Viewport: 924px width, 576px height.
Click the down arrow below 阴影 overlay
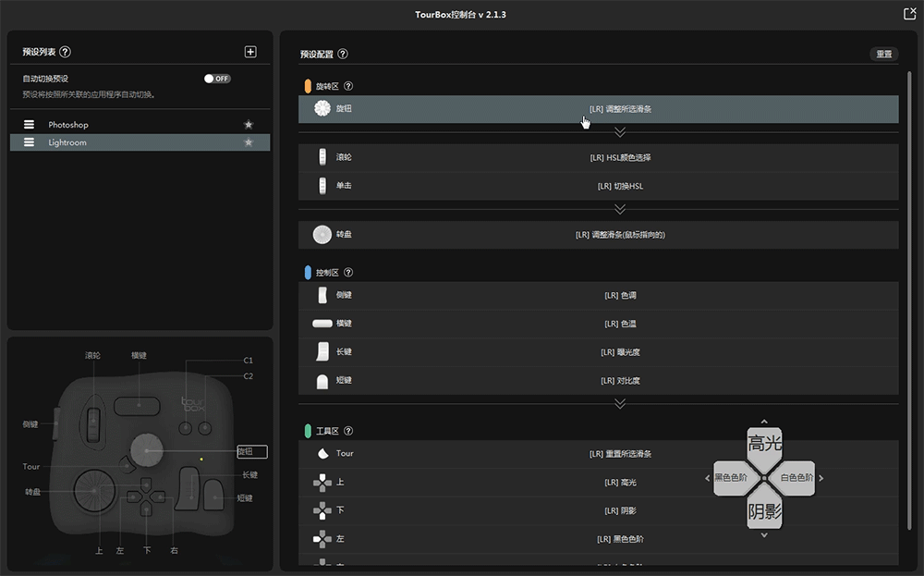pos(764,535)
